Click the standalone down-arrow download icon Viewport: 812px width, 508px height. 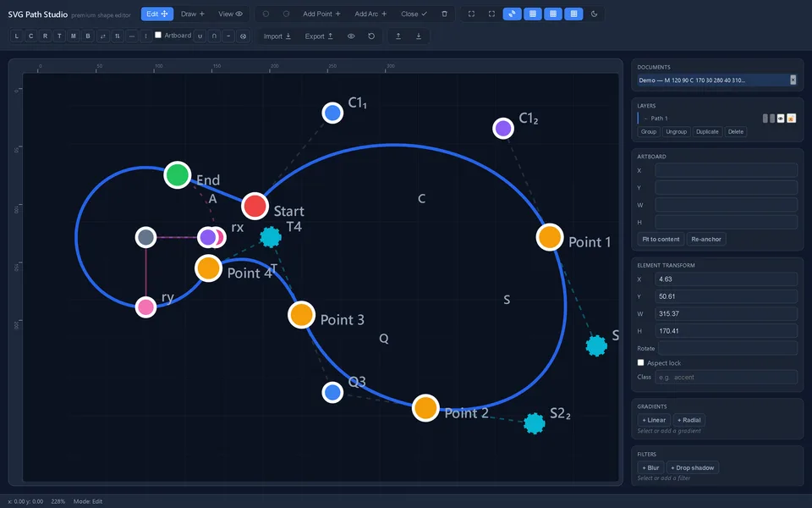coord(419,36)
